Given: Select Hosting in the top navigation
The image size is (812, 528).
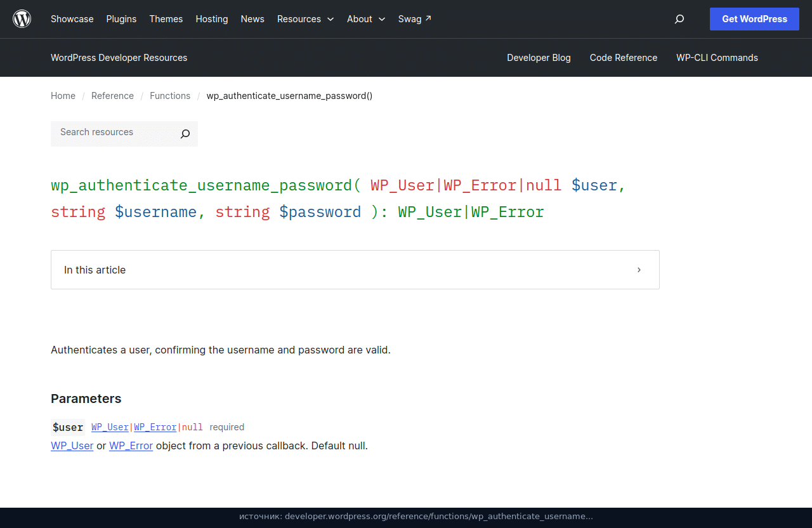Looking at the screenshot, I should point(212,19).
